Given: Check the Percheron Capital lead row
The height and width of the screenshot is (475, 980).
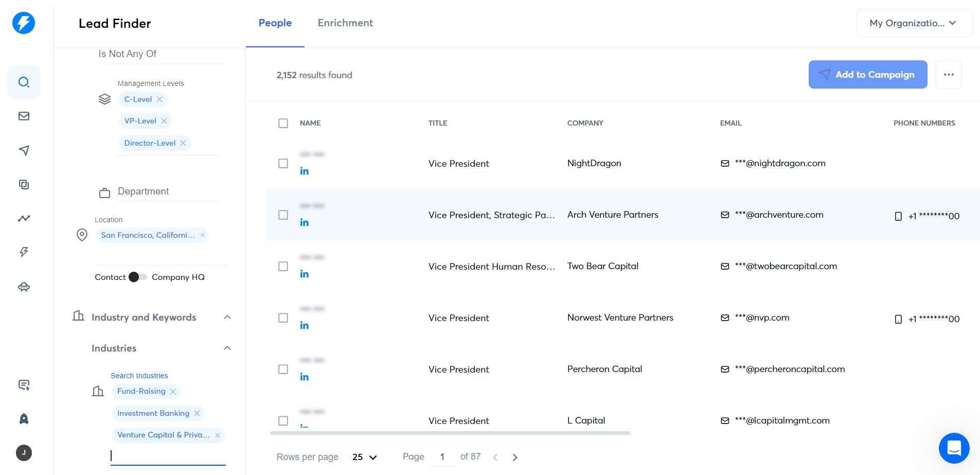Looking at the screenshot, I should [283, 370].
